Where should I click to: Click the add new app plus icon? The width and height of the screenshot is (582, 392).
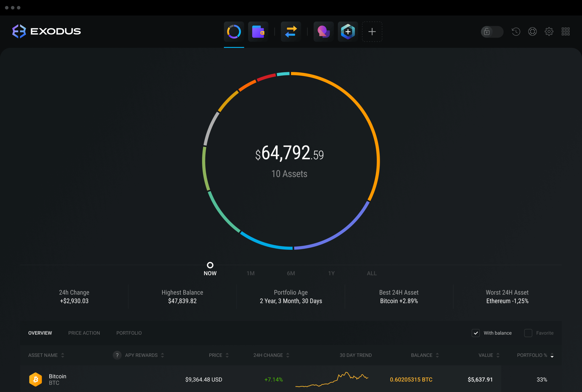372,31
